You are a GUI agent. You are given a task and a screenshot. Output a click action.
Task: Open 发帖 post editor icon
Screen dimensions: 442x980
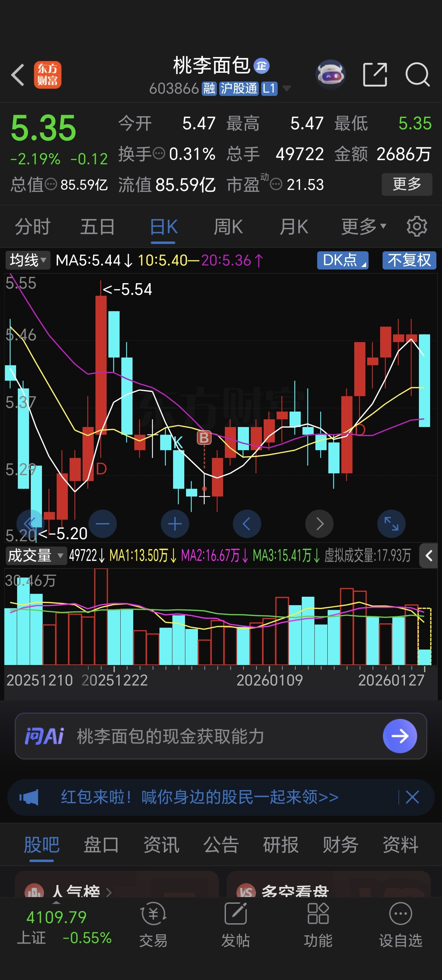(x=236, y=925)
